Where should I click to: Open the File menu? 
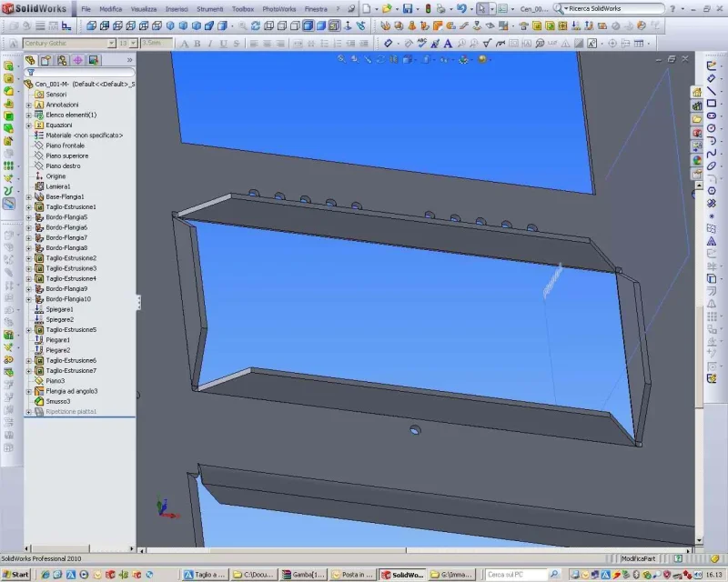[x=86, y=9]
